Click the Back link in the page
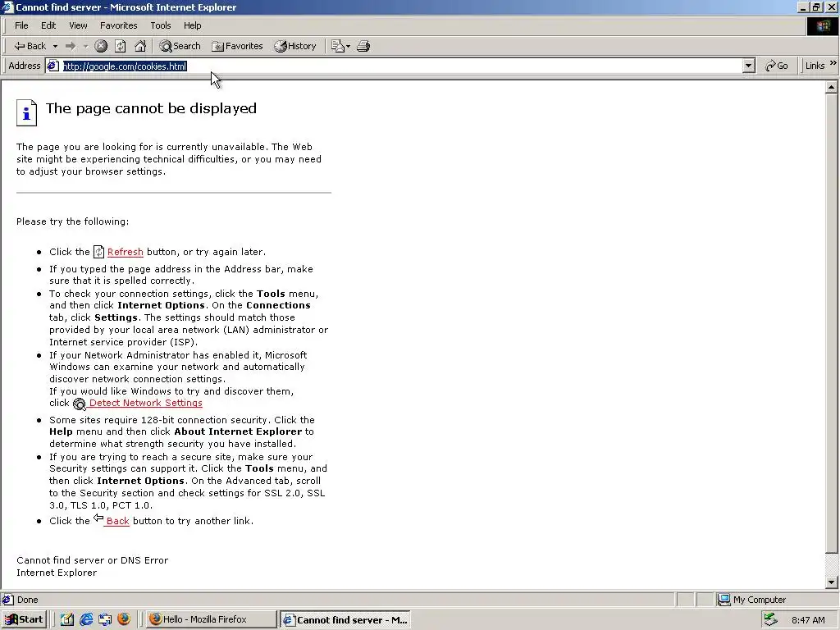840x630 pixels. tap(117, 521)
